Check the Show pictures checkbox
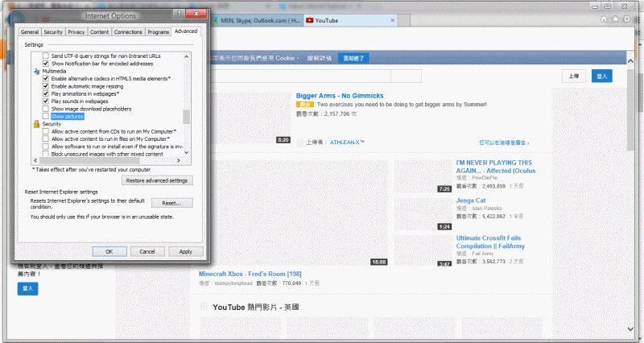 46,116
